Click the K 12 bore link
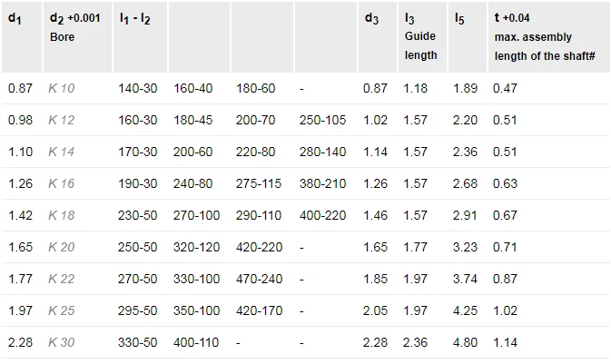Viewport: 611px width, 364px height. [x=62, y=120]
